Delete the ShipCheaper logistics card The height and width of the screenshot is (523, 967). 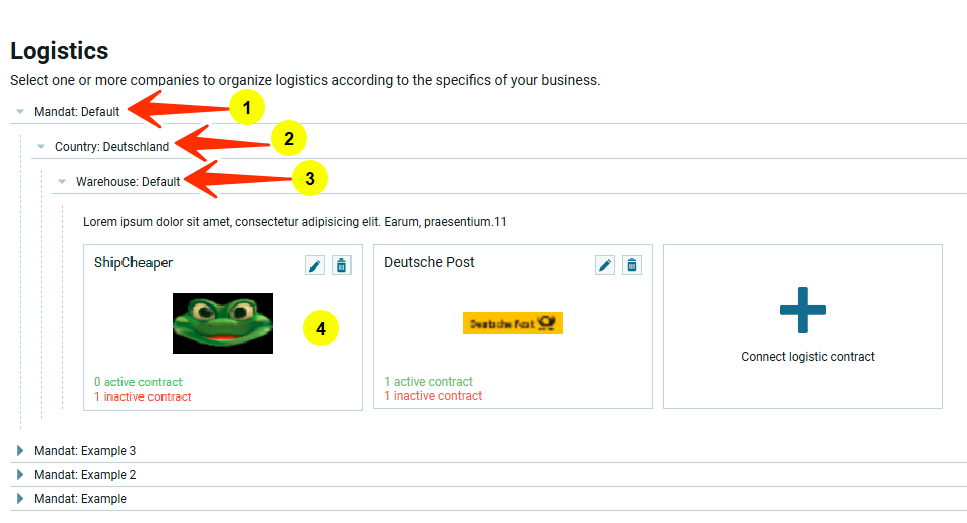tap(342, 265)
